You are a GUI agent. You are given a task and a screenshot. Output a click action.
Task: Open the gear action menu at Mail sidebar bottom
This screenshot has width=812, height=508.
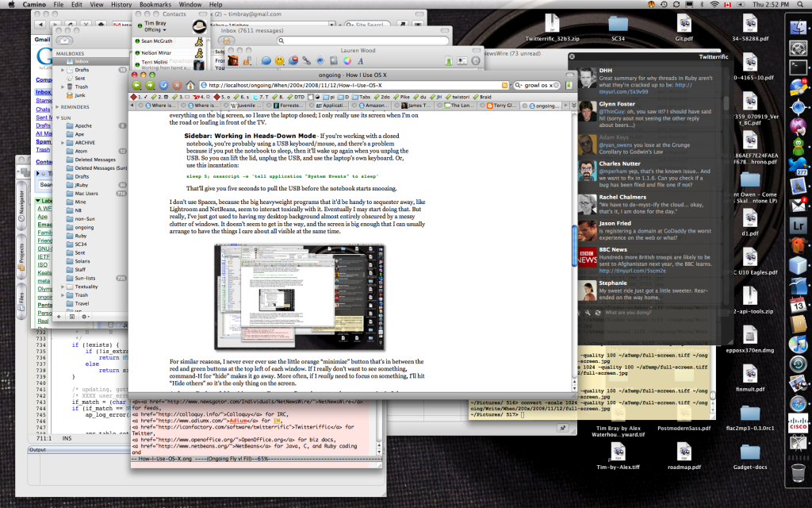(x=86, y=316)
